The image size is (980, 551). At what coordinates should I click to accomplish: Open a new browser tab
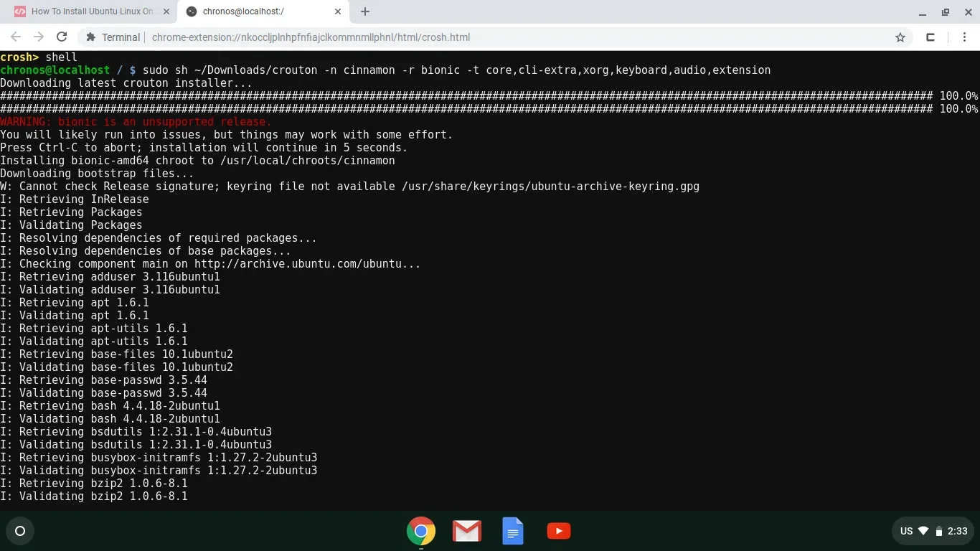tap(365, 11)
